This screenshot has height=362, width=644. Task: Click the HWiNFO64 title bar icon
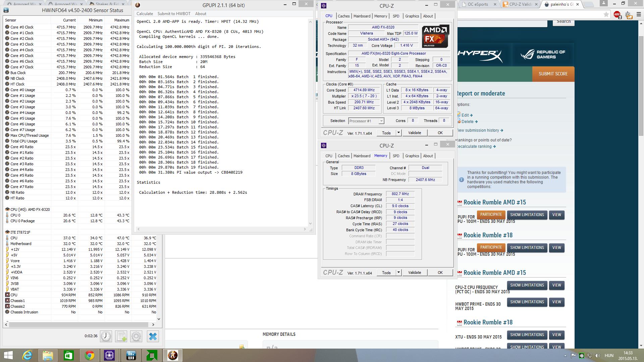tap(6, 10)
